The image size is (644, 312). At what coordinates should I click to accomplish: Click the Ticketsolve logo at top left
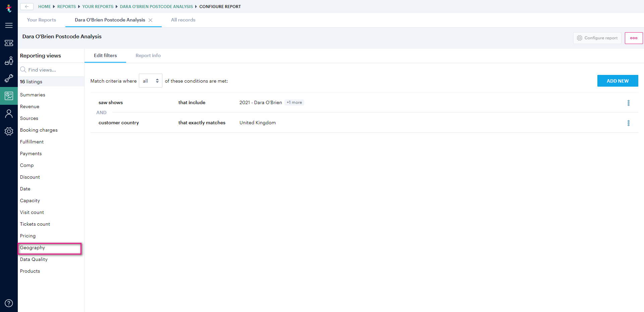click(x=9, y=8)
